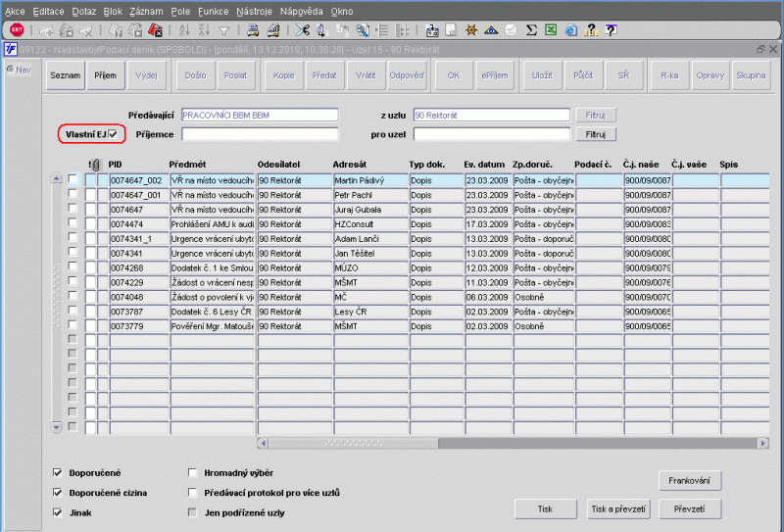Check the row checkbox for PID 0073779
Image resolution: width=784 pixels, height=532 pixels.
coord(73,324)
